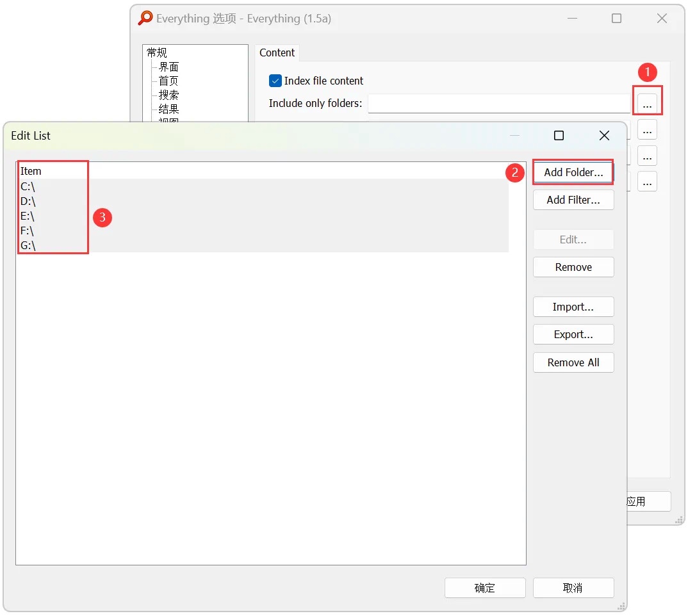Select 首页 in options tree
Image resolution: width=688 pixels, height=616 pixels.
point(168,81)
